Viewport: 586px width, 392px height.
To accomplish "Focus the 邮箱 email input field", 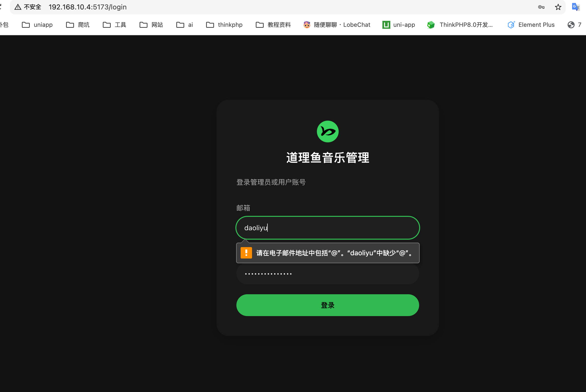I will (x=328, y=228).
